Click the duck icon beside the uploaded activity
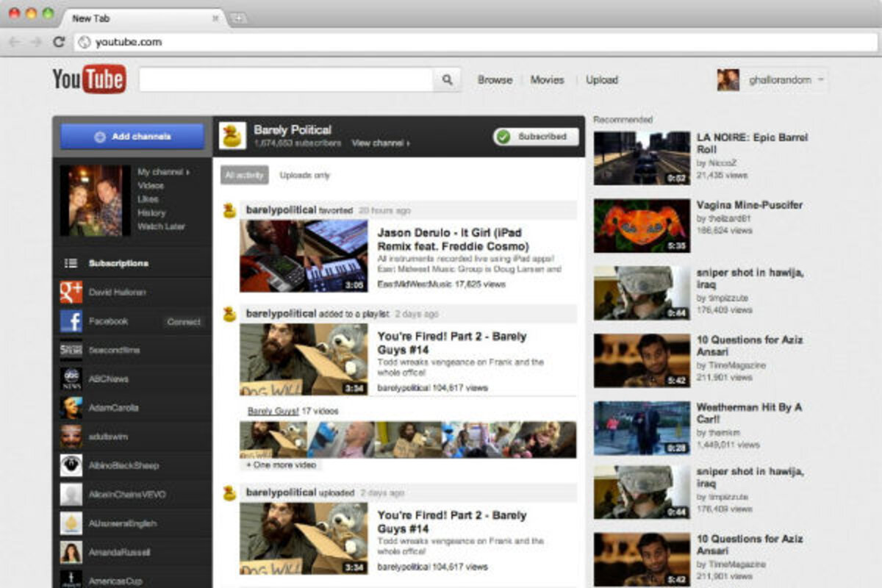Image resolution: width=882 pixels, height=588 pixels. point(229,492)
